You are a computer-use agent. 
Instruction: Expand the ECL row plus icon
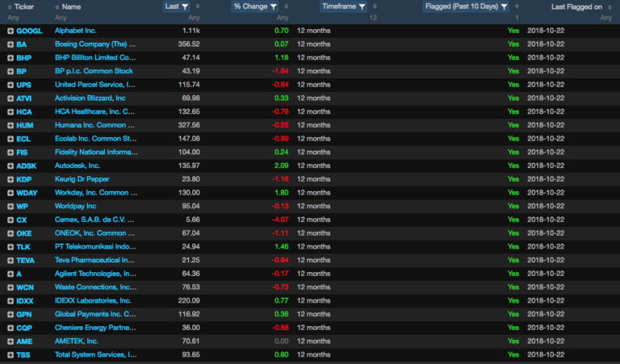[x=10, y=139]
